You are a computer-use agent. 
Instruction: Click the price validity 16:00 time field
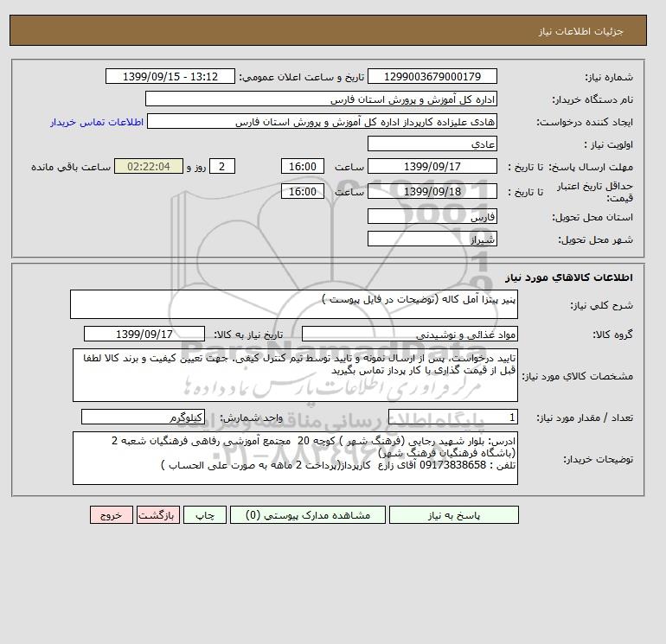pyautogui.click(x=303, y=191)
